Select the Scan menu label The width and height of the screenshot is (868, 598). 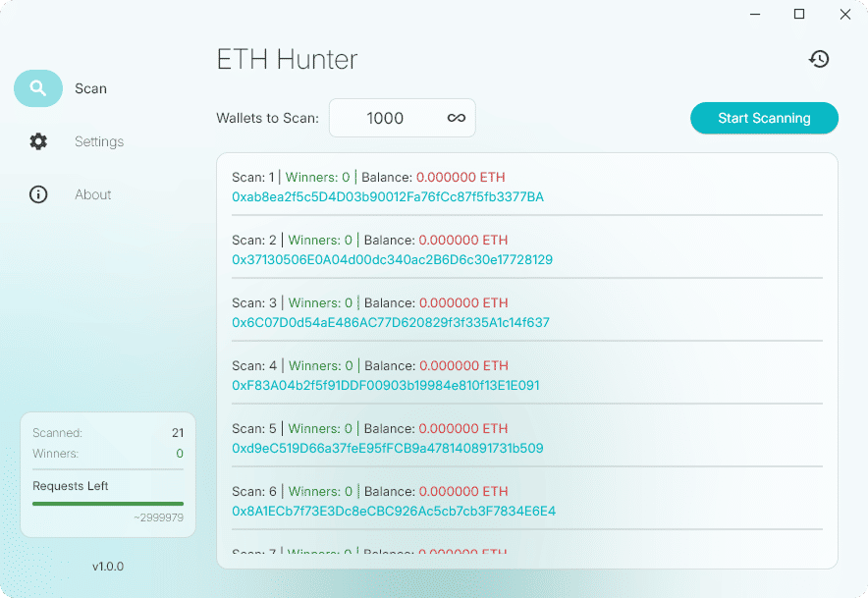90,88
